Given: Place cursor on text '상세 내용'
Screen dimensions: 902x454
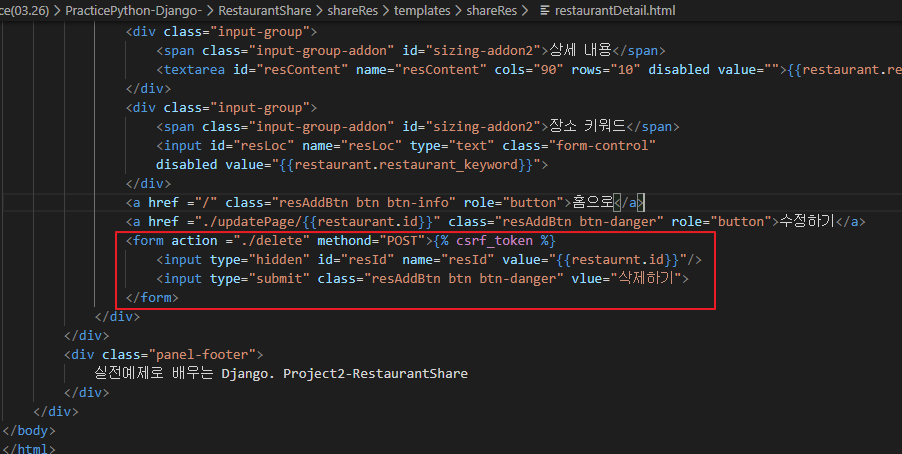Looking at the screenshot, I should [580, 50].
